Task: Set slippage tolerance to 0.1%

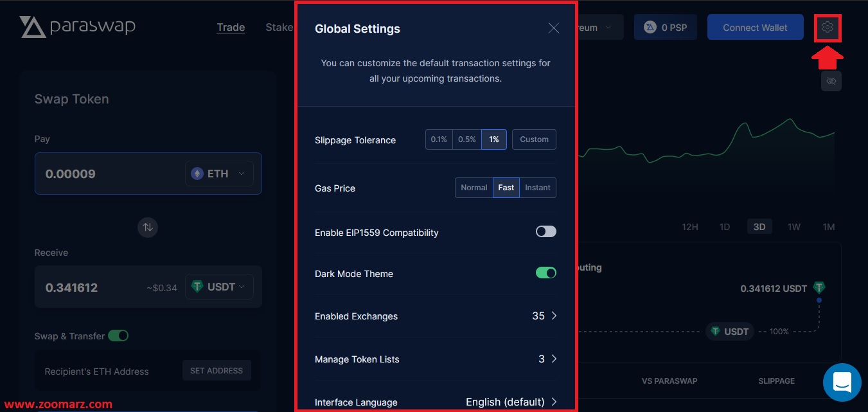Action: pos(439,139)
